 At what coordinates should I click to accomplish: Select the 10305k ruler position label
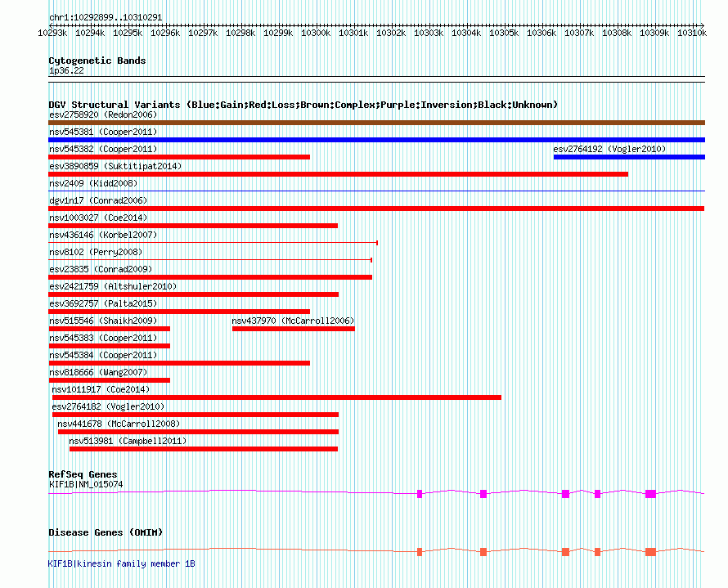click(x=504, y=33)
